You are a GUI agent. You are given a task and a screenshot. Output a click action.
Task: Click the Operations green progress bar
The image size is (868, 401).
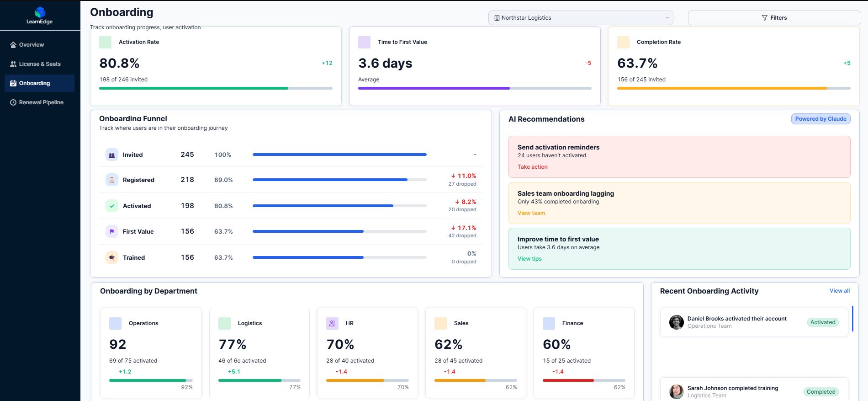(151, 380)
